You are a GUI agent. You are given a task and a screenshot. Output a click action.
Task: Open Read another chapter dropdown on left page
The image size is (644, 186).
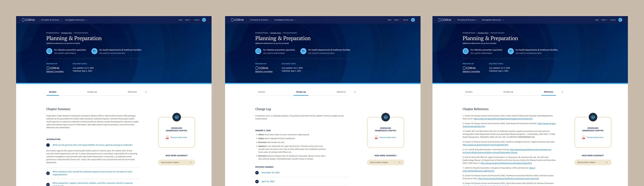pyautogui.click(x=176, y=163)
